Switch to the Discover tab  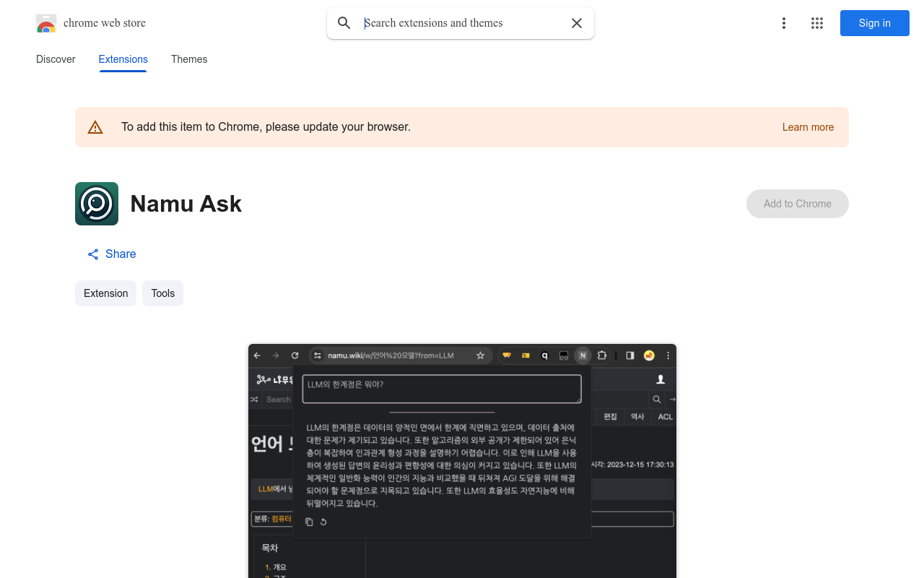click(56, 59)
